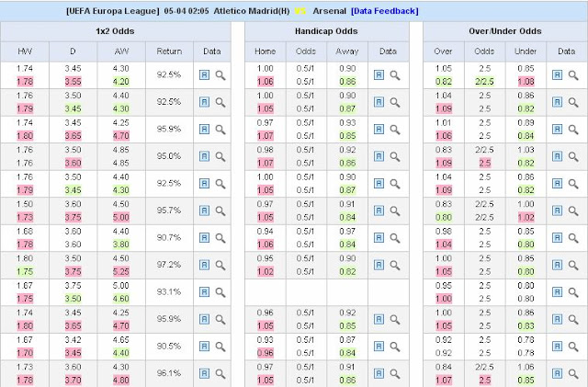Click R icon in handicap row with home 0.96
The image size is (588, 387).
point(379,319)
